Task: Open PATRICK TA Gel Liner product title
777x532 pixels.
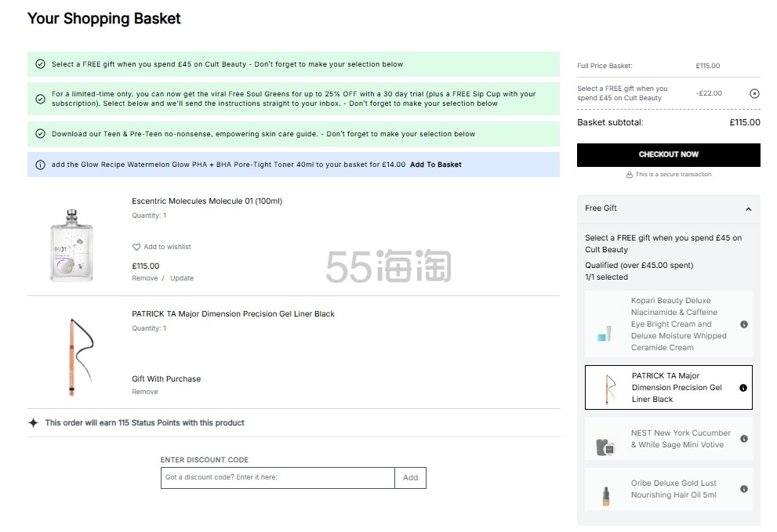Action: pos(233,314)
